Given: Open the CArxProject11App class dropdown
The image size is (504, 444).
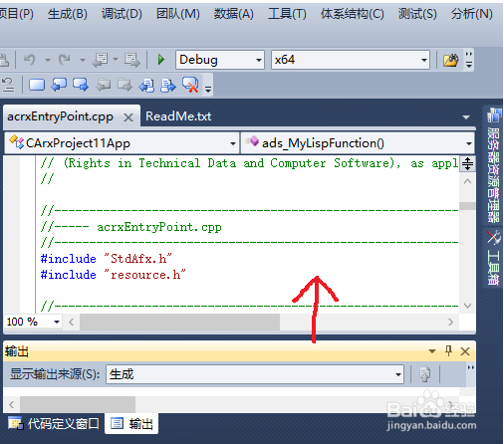Looking at the screenshot, I should (x=122, y=143).
